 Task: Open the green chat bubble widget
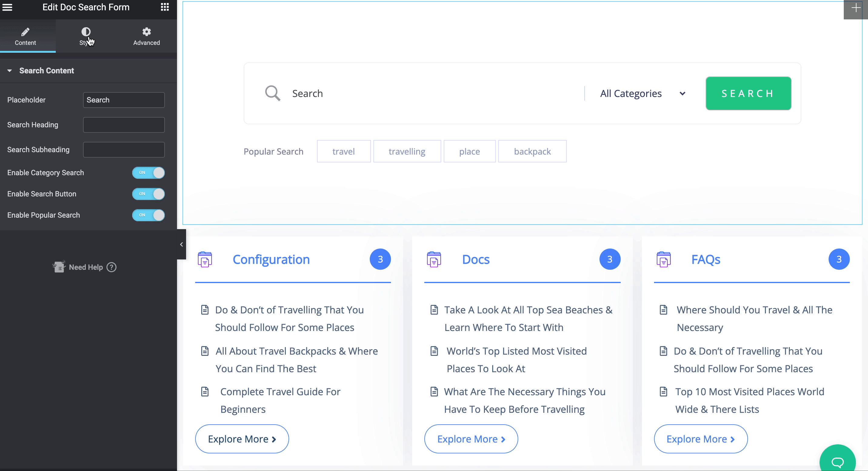837,461
